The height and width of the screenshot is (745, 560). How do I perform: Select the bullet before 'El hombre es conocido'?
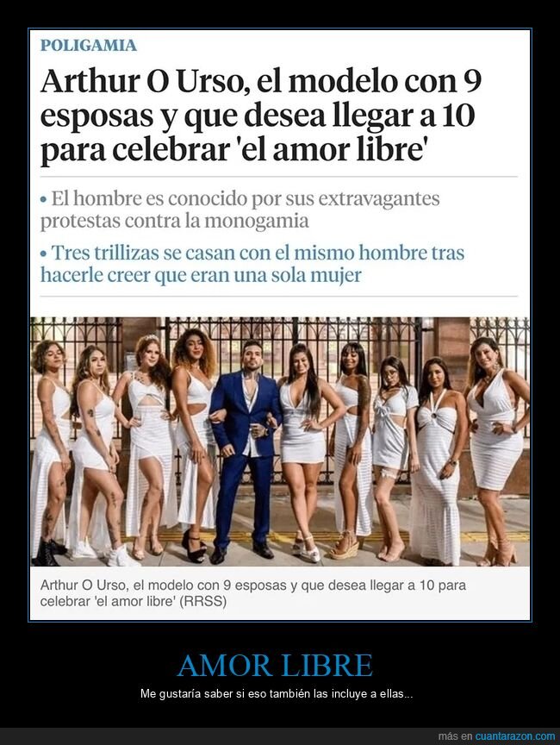coord(44,199)
